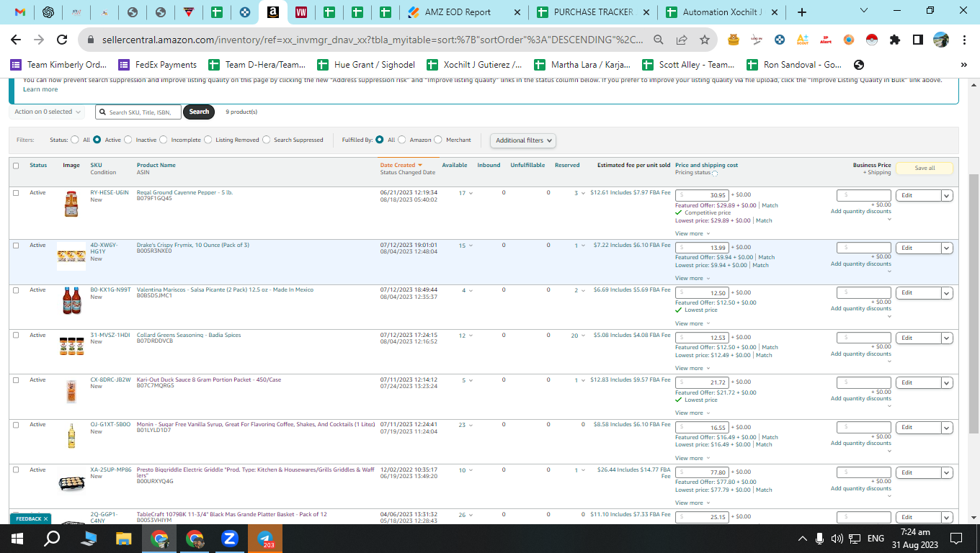The width and height of the screenshot is (980, 553).
Task: Open the Action on 0 selected dropdown
Action: (x=48, y=112)
